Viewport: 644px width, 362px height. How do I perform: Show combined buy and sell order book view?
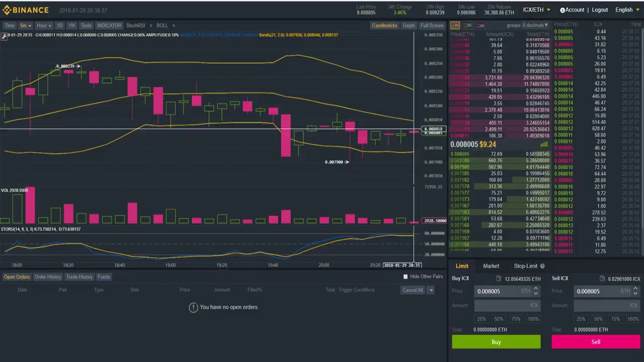click(455, 25)
